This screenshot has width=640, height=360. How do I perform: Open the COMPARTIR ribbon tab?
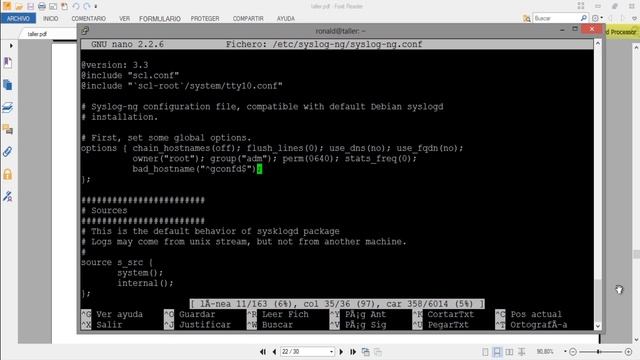(248, 18)
